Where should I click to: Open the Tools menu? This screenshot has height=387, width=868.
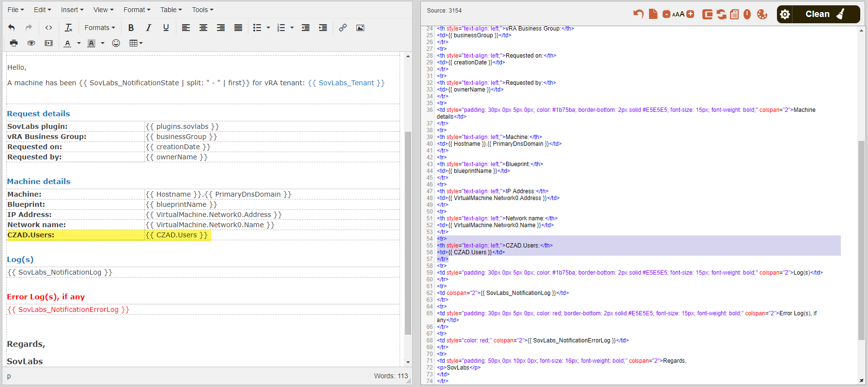click(x=202, y=10)
